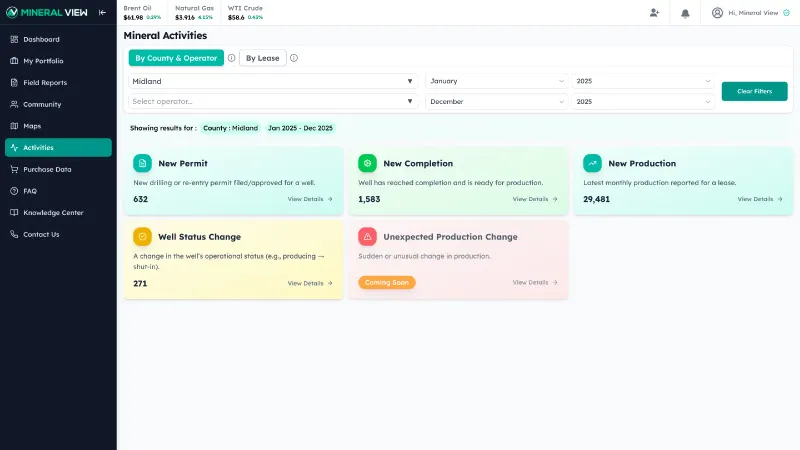Open the January start month dropdown
This screenshot has width=800, height=450.
(496, 81)
